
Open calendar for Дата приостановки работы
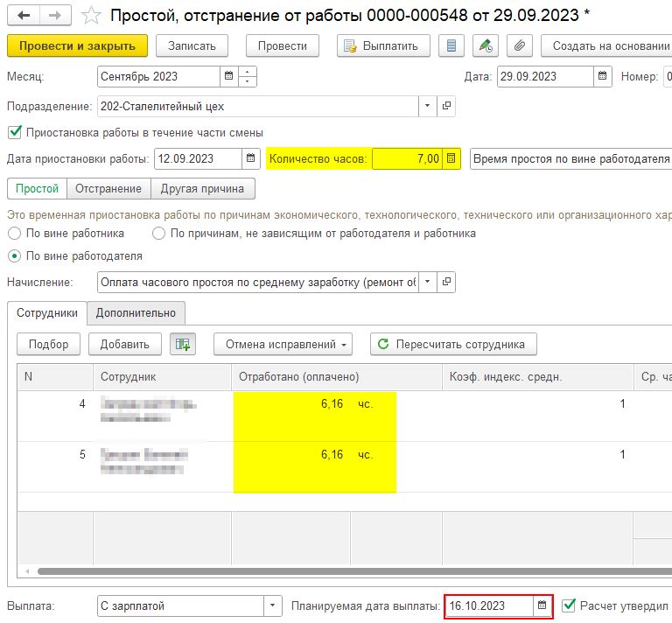[251, 158]
